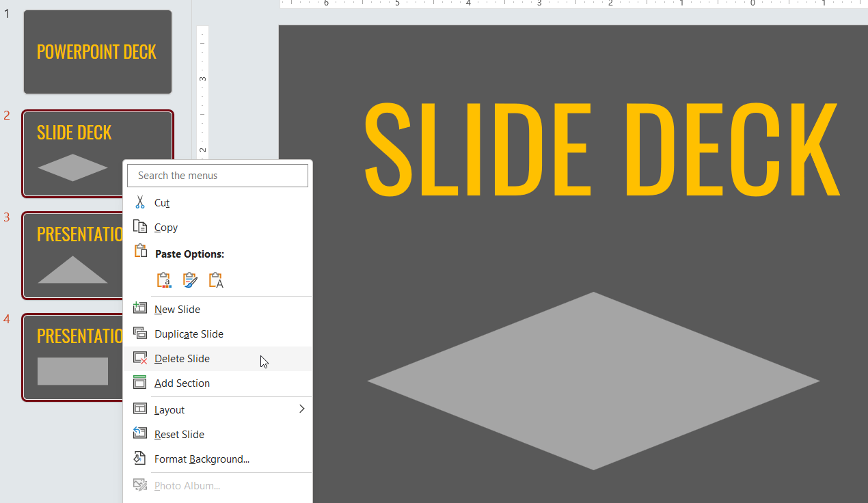Choose the Use Destination Theme paste icon

(163, 280)
